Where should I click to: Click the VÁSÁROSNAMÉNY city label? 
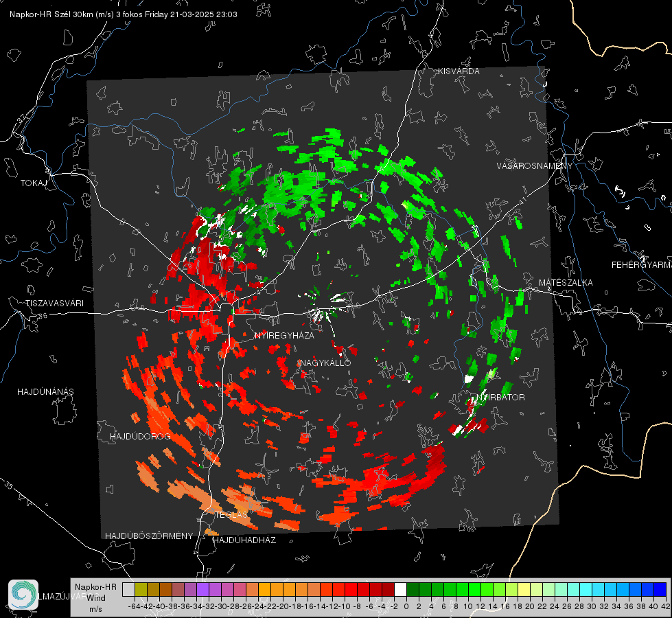(x=535, y=166)
